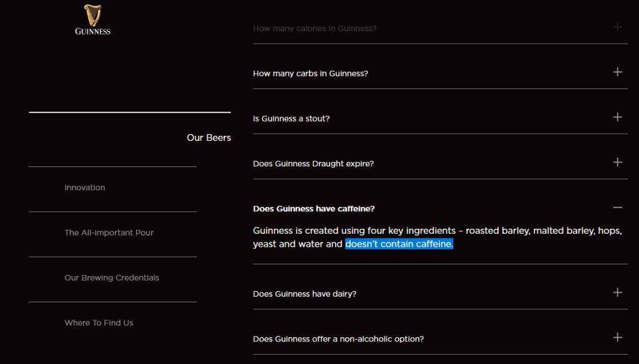Click highlighted 'doesn't contain caffeine' text

(399, 244)
